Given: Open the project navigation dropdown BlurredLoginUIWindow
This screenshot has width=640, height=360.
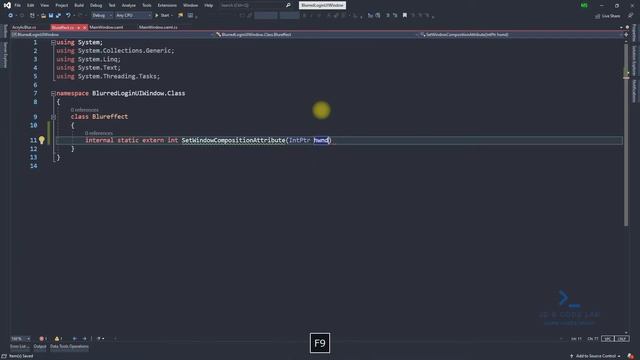Looking at the screenshot, I should [112, 35].
